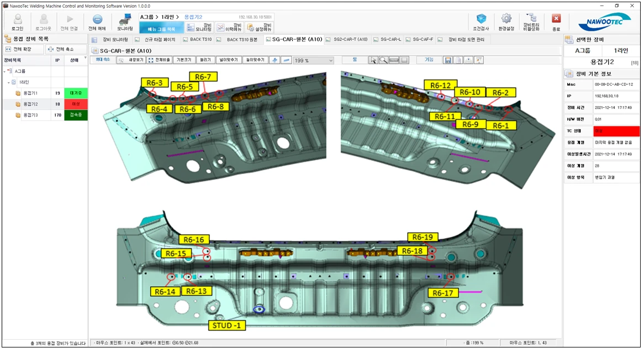The image size is (644, 348).
Task: Select the rectangle tool icon
Action: pos(404,60)
